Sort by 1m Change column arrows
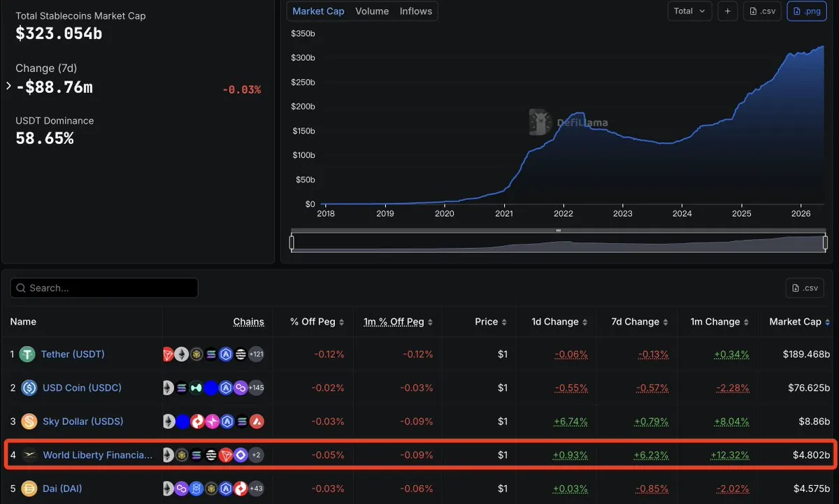The height and width of the screenshot is (504, 839). pyautogui.click(x=746, y=322)
